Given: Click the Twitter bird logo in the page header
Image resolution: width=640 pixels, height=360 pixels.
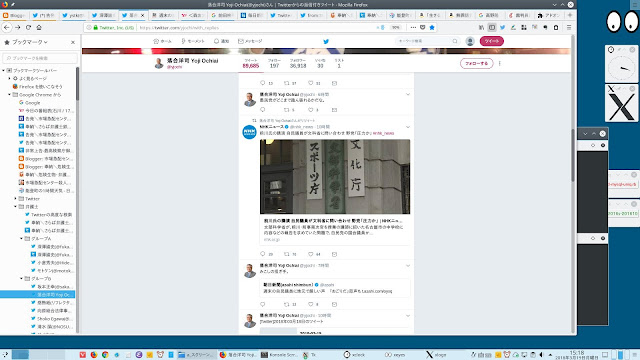Looking at the screenshot, I should (x=326, y=41).
